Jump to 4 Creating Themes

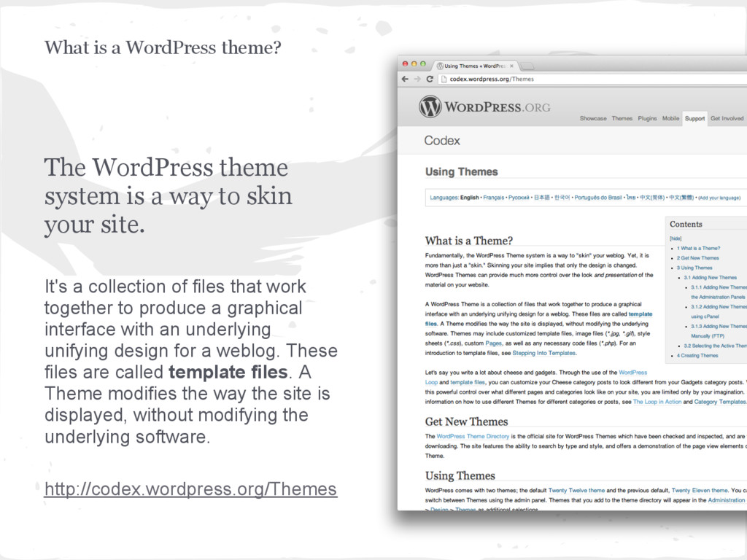pos(697,356)
